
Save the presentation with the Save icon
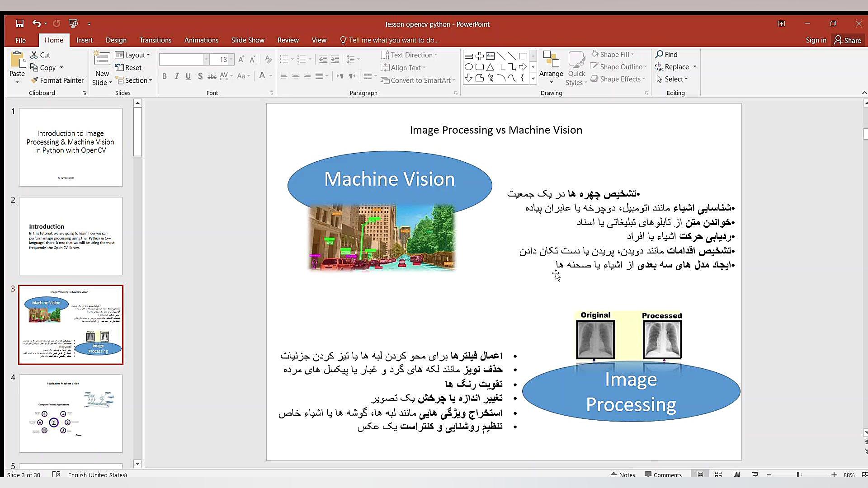click(19, 24)
